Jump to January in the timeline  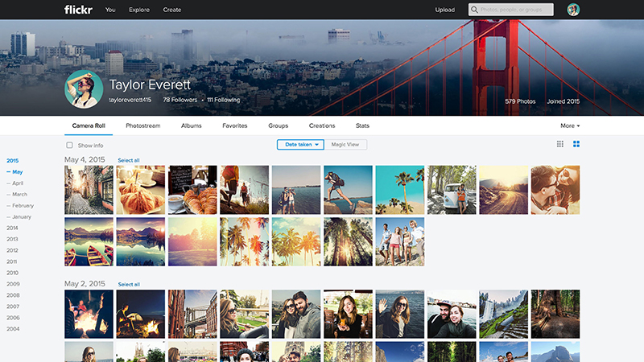click(x=22, y=216)
